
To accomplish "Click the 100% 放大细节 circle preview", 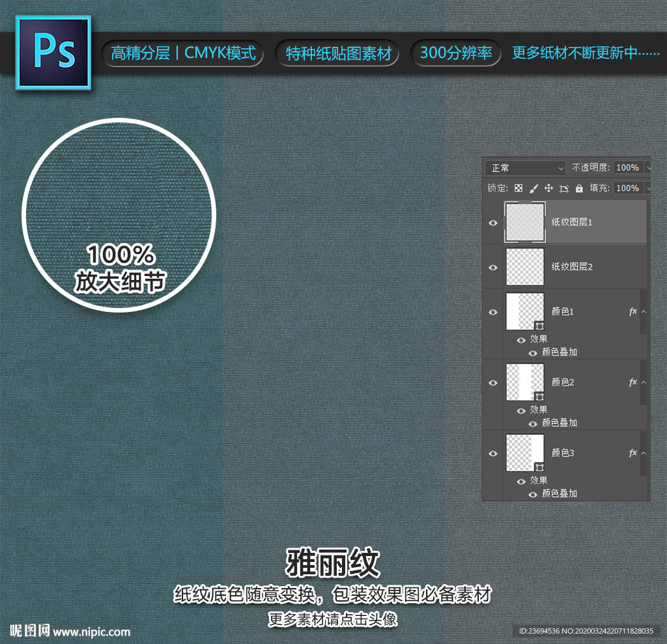I will (x=119, y=216).
